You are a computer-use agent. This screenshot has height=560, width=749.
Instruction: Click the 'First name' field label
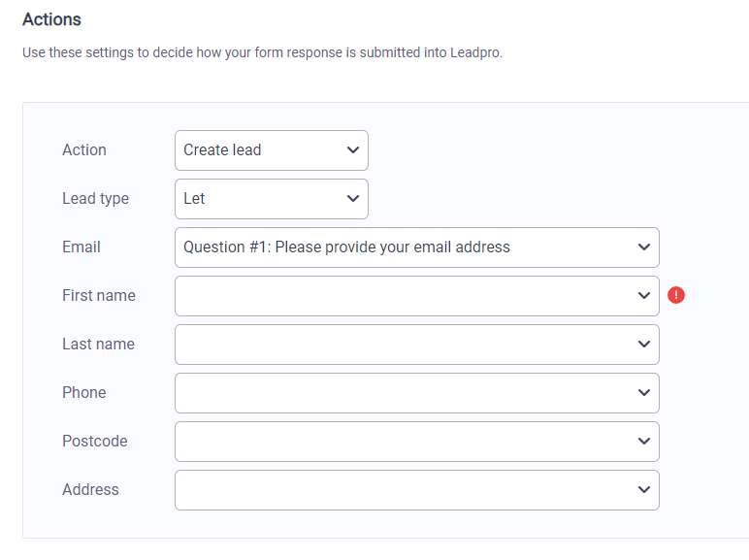99,296
